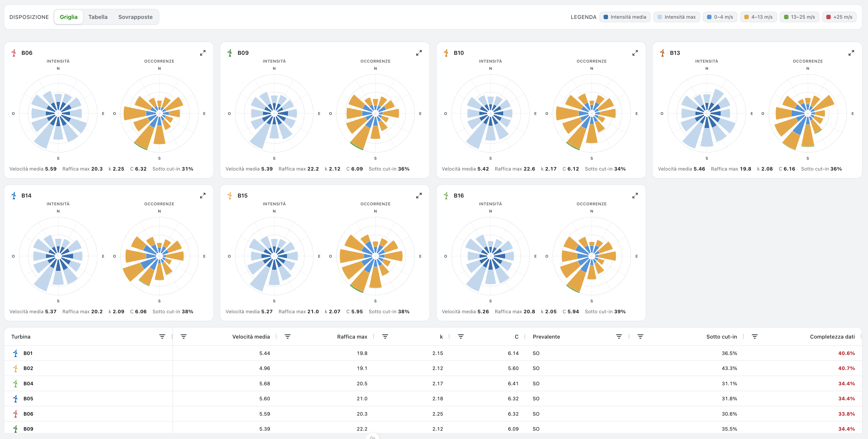The image size is (868, 439).
Task: Select the Griglia layout button
Action: (x=69, y=17)
